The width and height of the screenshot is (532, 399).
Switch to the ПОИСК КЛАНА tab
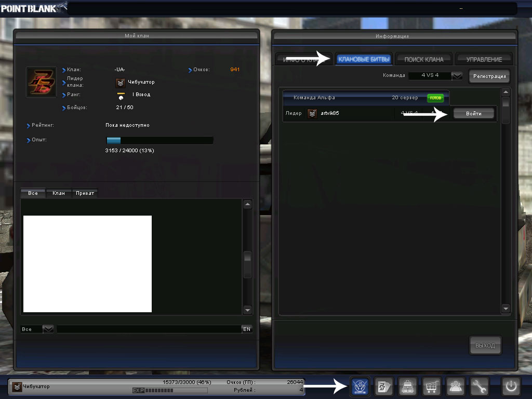(x=423, y=59)
